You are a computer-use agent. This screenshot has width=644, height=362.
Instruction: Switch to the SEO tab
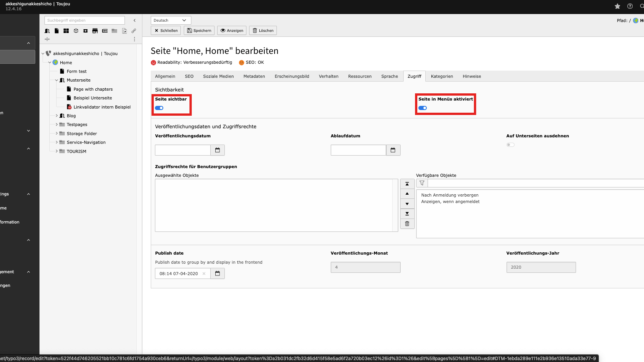coord(189,76)
